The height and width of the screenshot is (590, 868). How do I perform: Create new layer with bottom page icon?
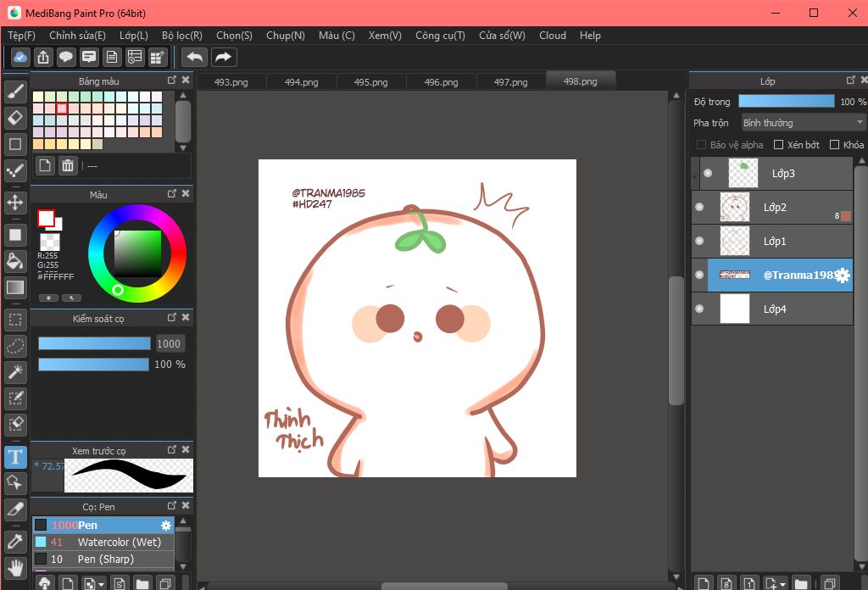[704, 583]
